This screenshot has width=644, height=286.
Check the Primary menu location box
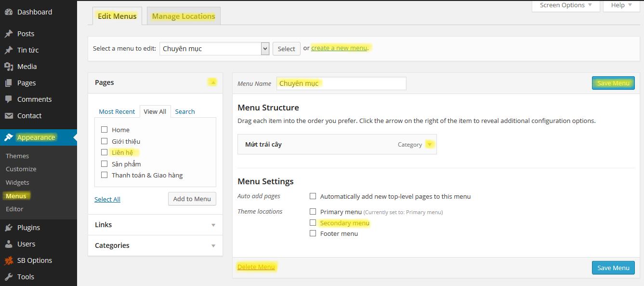313,212
